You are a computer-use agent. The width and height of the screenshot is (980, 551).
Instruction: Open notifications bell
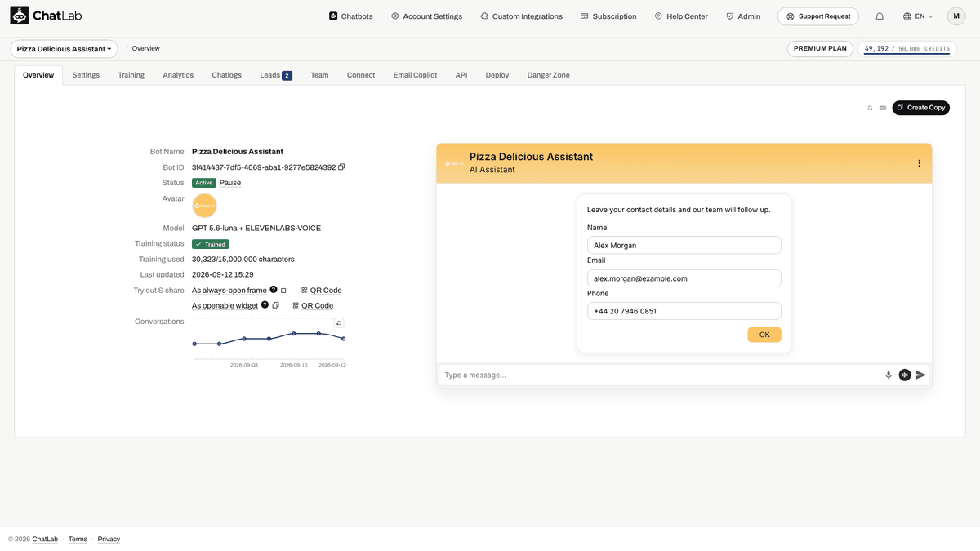880,16
